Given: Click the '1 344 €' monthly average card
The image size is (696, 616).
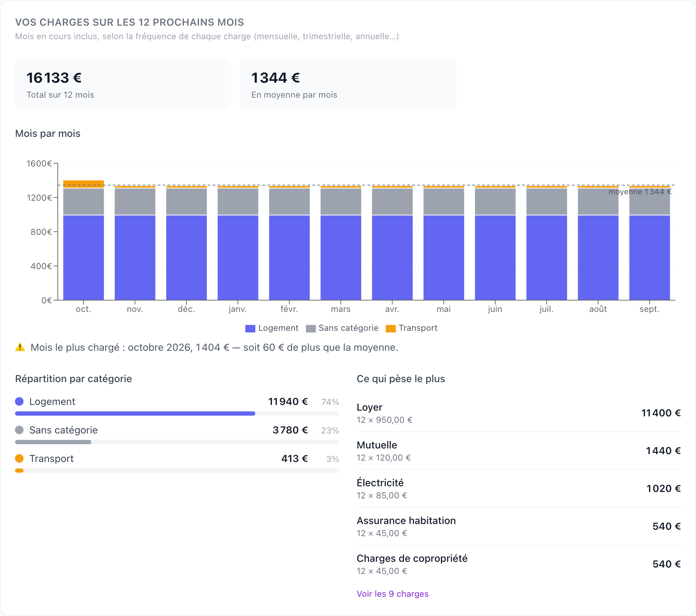Looking at the screenshot, I should (348, 84).
